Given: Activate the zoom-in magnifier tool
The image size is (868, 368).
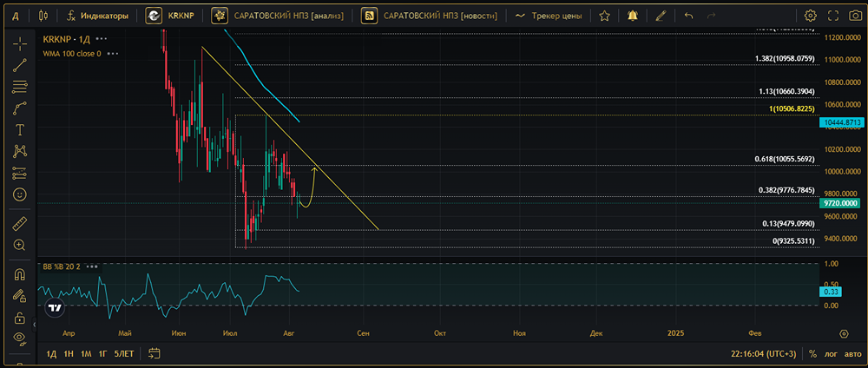Looking at the screenshot, I should tap(19, 246).
